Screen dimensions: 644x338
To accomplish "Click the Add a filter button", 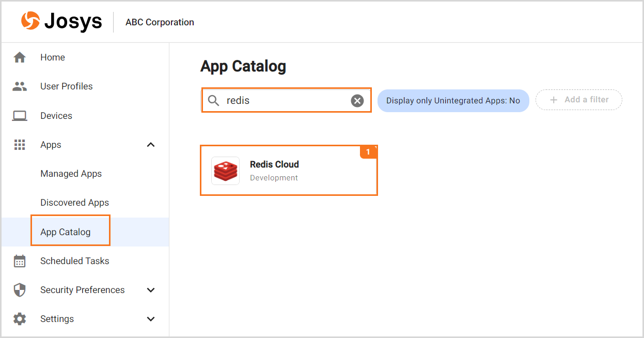I will [578, 100].
